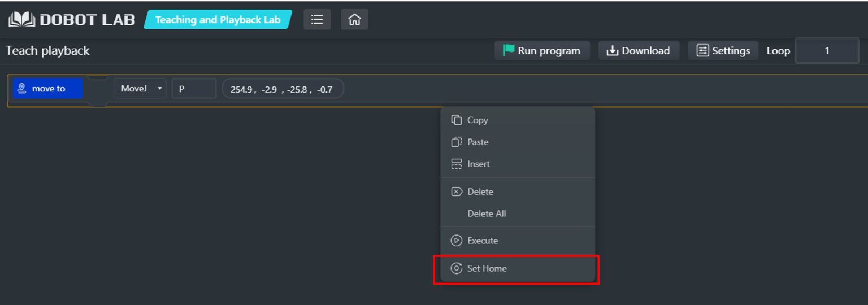
Task: Select Delete All in context menu
Action: click(487, 213)
